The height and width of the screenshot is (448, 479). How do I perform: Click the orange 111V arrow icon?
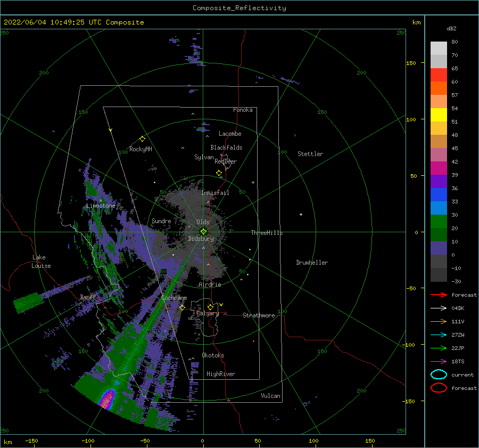[439, 321]
